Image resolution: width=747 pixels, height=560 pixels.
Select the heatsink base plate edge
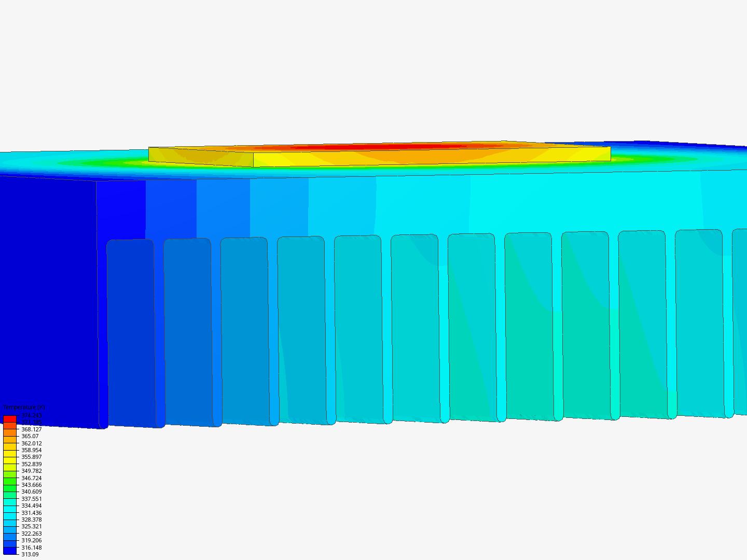coord(363,202)
